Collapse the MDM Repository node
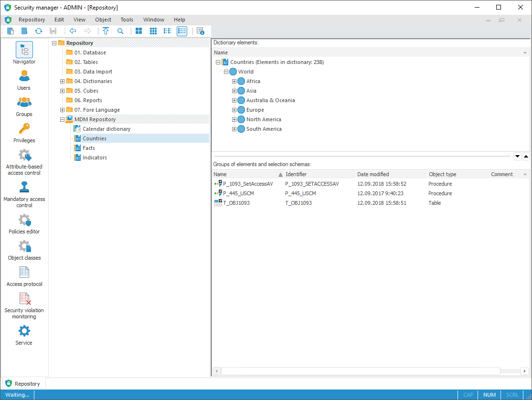The image size is (532, 400). click(x=62, y=119)
